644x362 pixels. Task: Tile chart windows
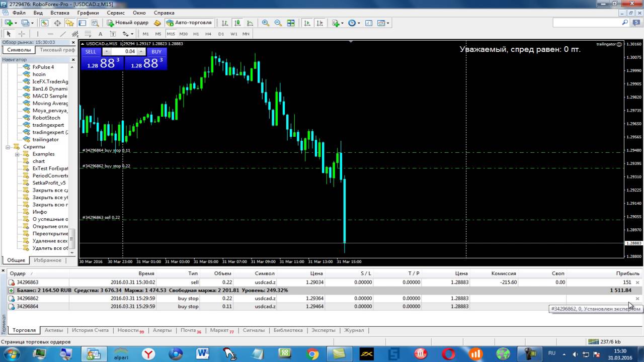(x=291, y=23)
